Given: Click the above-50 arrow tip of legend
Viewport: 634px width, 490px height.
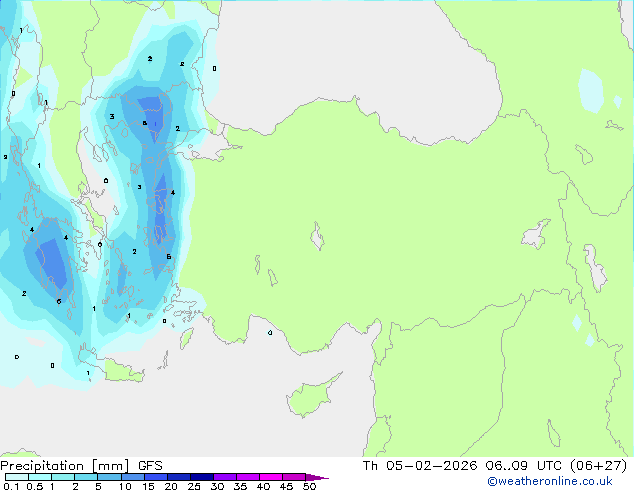Looking at the screenshot, I should point(317,477).
